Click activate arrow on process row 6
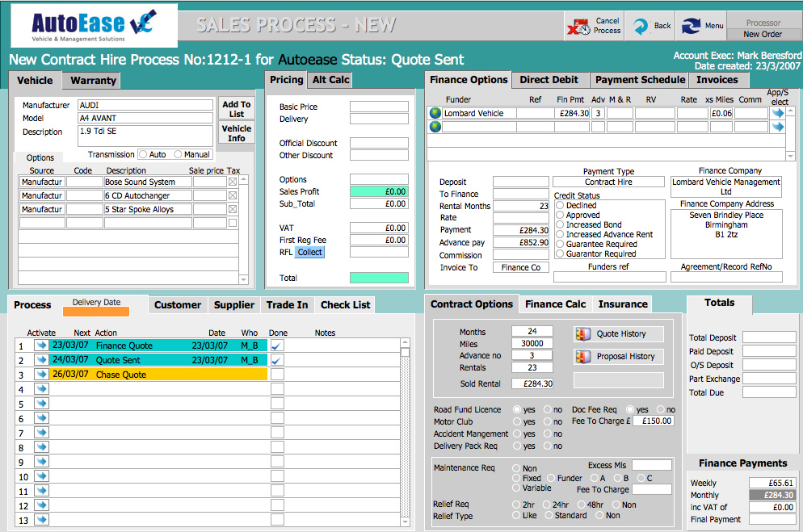 coord(41,418)
